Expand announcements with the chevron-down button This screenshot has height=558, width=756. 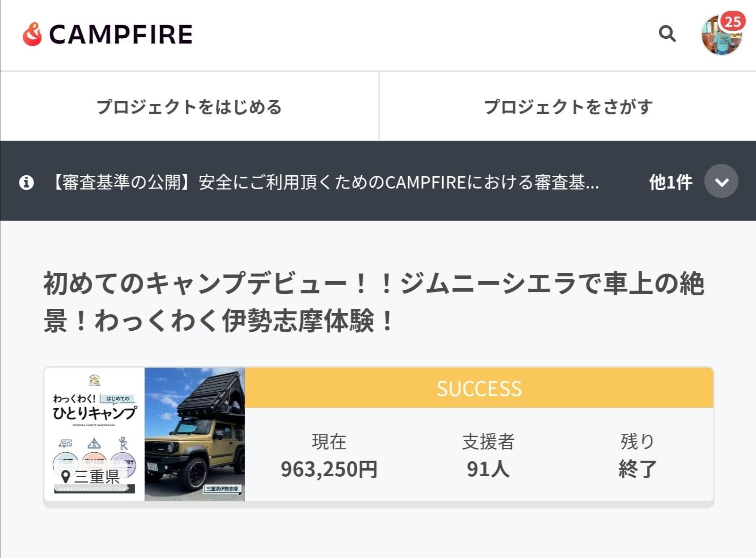(721, 181)
